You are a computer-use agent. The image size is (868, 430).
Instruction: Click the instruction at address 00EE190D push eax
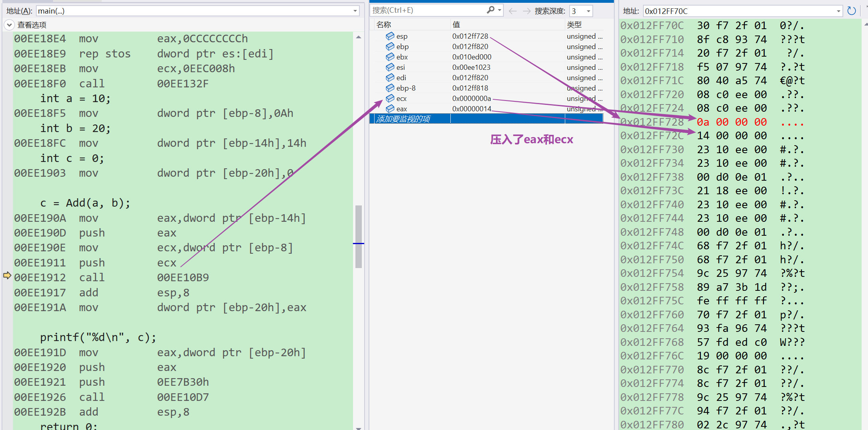tap(95, 233)
